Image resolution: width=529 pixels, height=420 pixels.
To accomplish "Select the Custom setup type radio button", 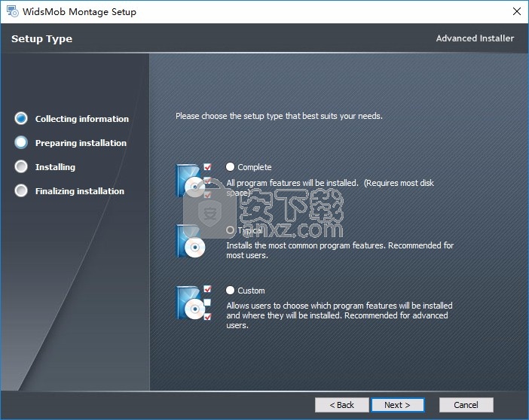I will click(230, 291).
